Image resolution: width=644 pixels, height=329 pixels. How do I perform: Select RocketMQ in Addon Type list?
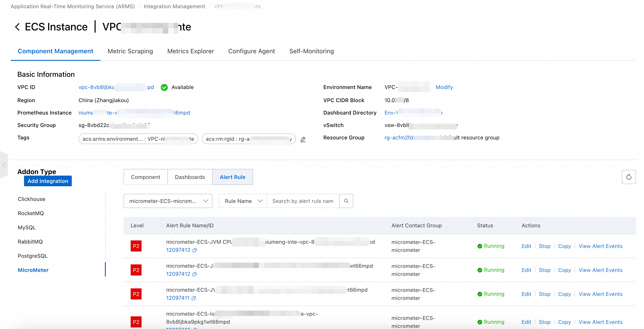(31, 213)
